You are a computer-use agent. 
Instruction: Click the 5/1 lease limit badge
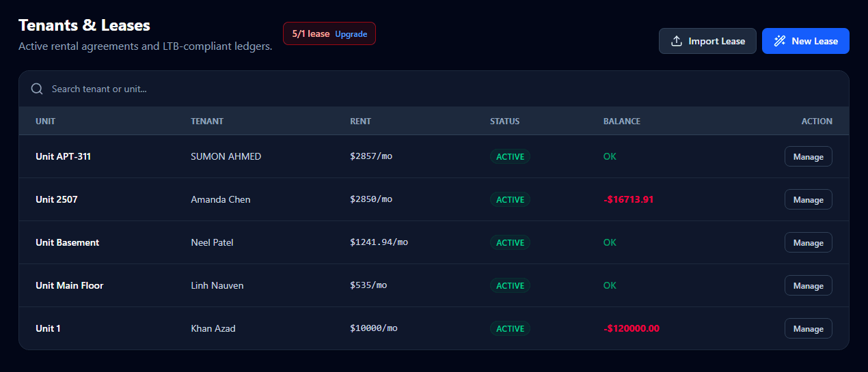[311, 34]
